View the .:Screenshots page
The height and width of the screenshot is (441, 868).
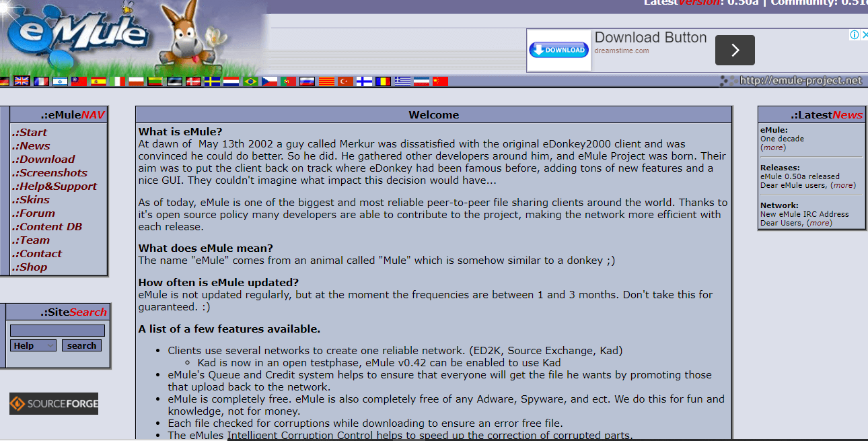click(x=50, y=173)
